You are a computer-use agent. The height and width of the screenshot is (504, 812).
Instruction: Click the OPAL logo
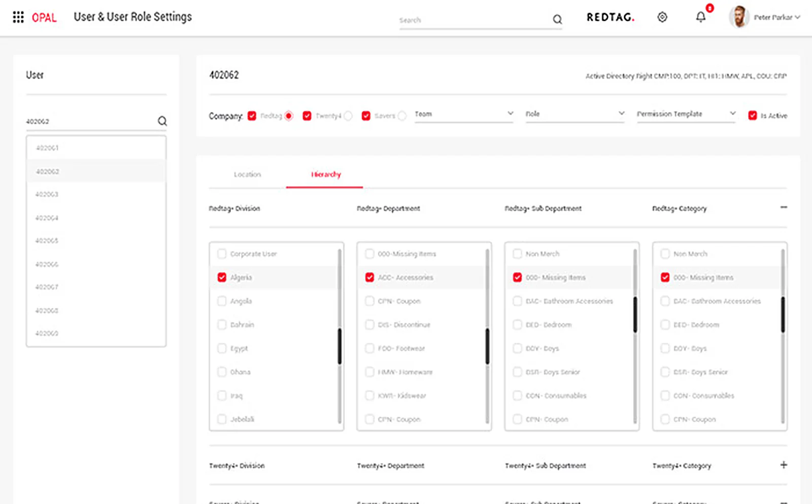coord(44,18)
